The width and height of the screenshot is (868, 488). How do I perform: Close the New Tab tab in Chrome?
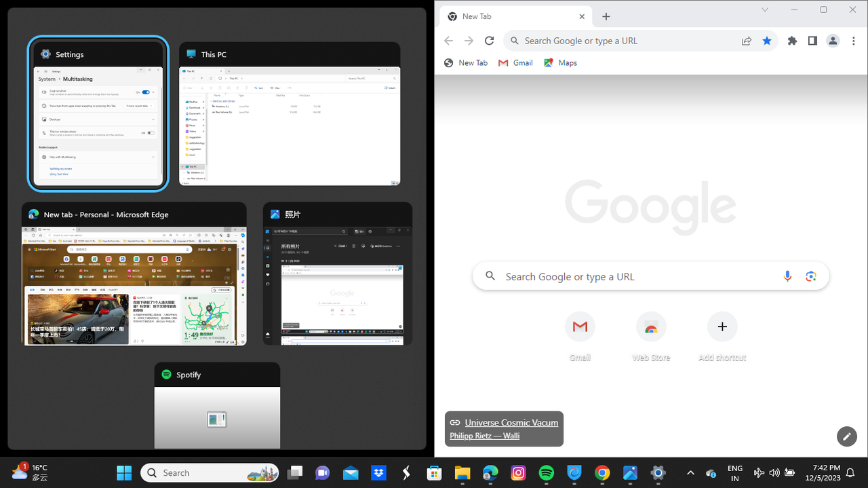(x=582, y=16)
